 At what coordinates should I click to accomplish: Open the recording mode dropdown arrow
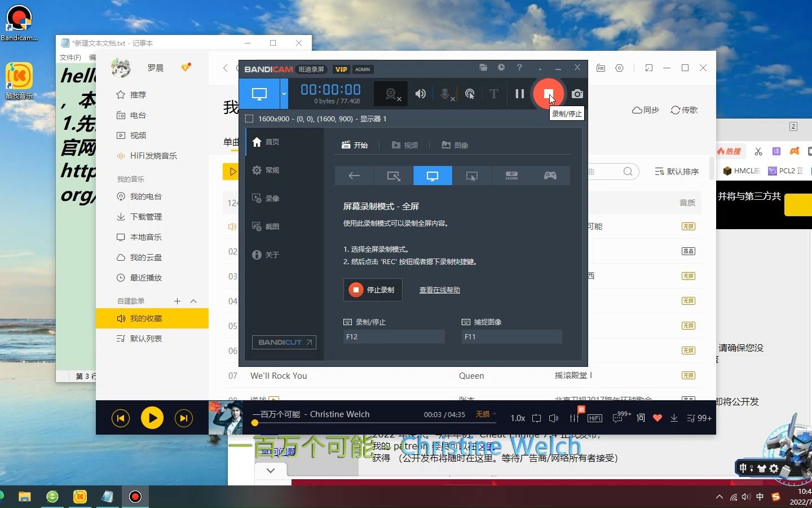pos(284,94)
